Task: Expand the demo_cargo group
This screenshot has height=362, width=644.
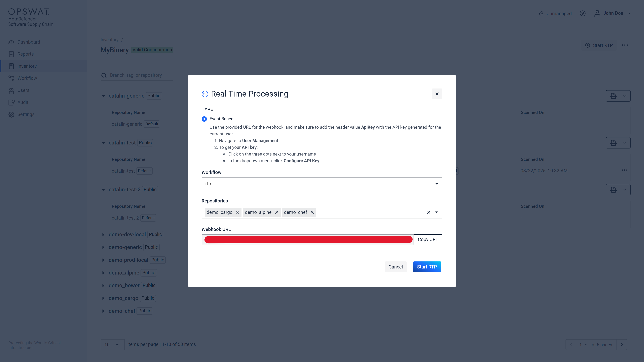Action: click(x=103, y=298)
